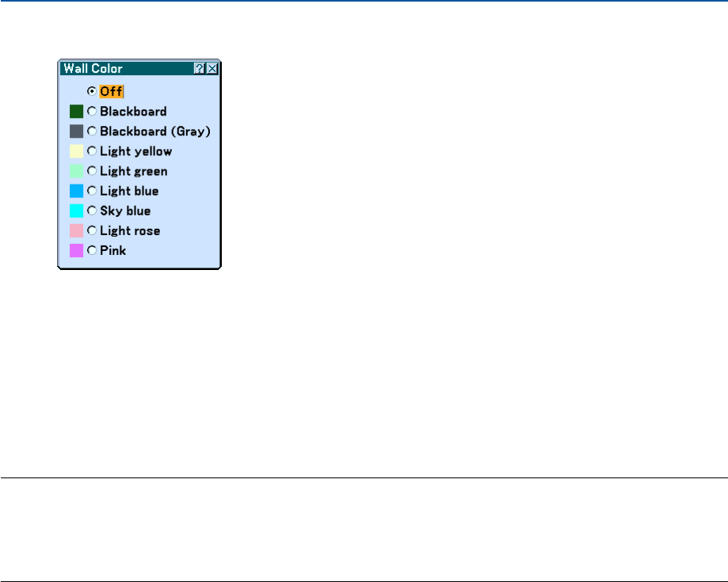Click the Light yellow color swatch
Image resolution: width=728 pixels, height=582 pixels.
click(x=77, y=151)
